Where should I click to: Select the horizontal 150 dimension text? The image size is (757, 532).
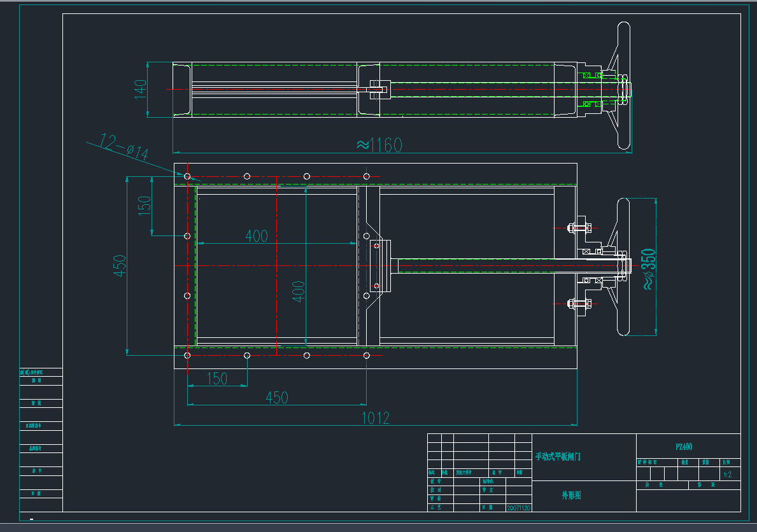pos(217,379)
